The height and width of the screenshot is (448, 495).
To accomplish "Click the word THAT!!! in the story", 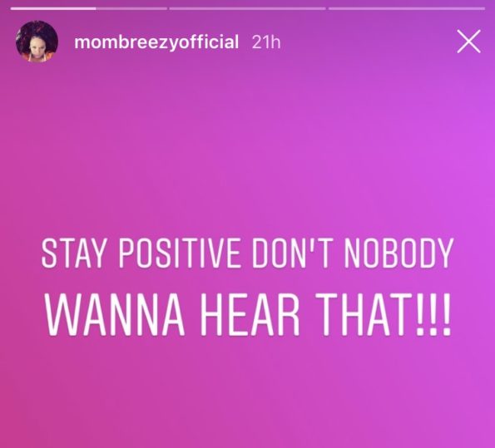I will (x=384, y=315).
